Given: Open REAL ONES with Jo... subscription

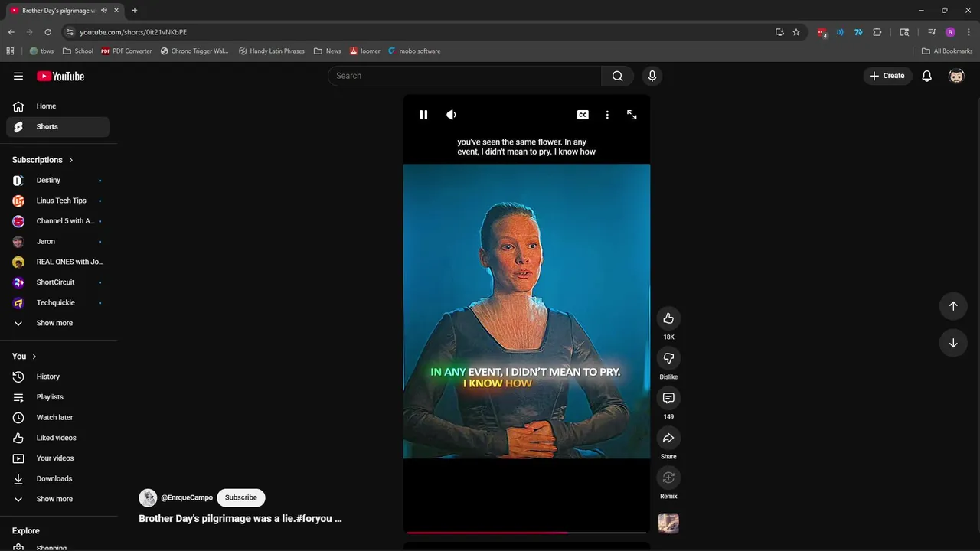Looking at the screenshot, I should 58,262.
